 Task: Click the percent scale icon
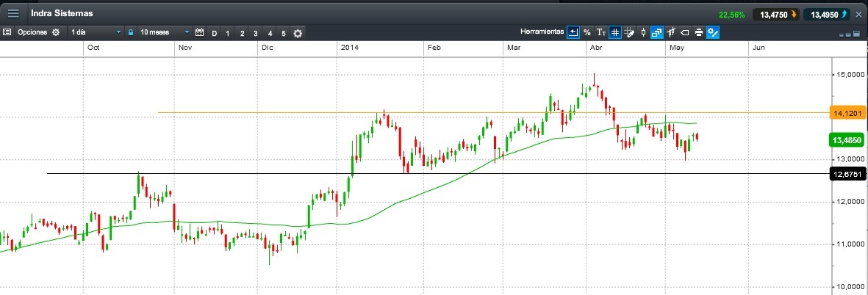click(587, 33)
